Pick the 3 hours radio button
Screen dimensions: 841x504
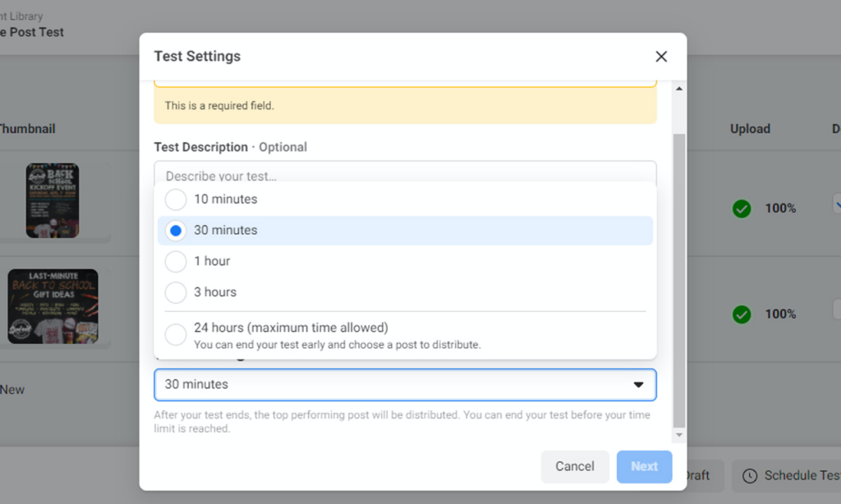(x=174, y=291)
